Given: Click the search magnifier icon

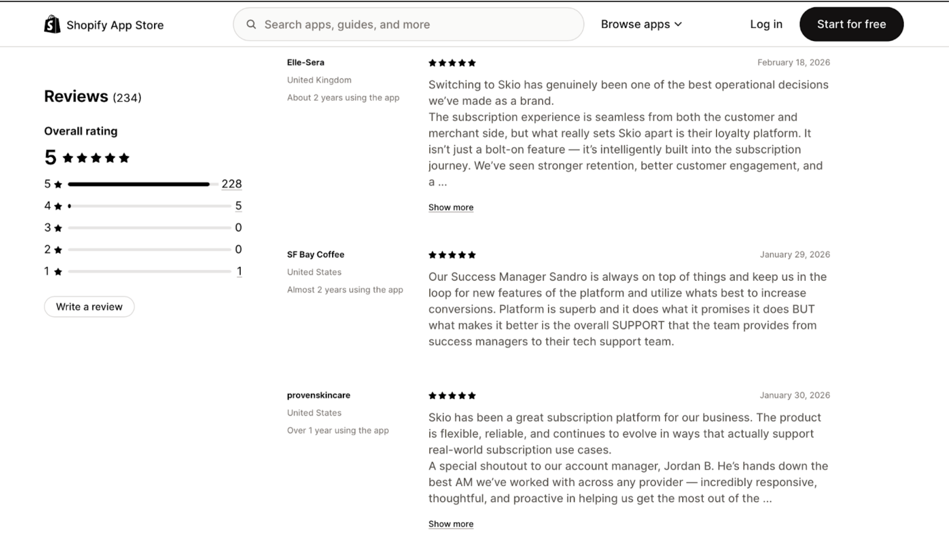Looking at the screenshot, I should pyautogui.click(x=251, y=24).
